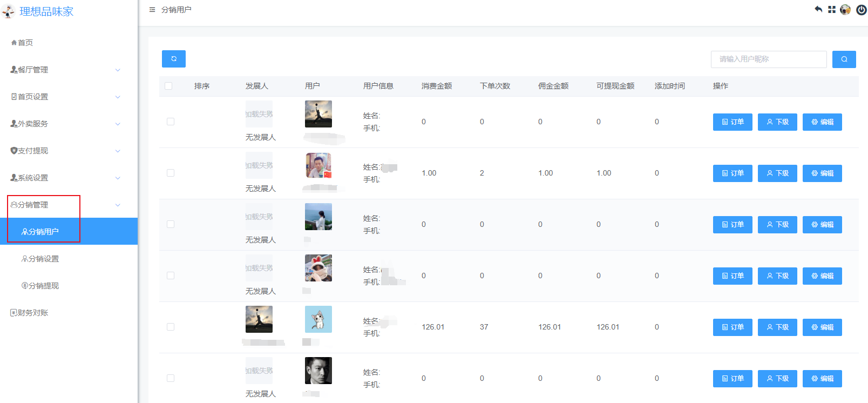Click the 发展人 column header
The width and height of the screenshot is (868, 403).
coord(257,86)
